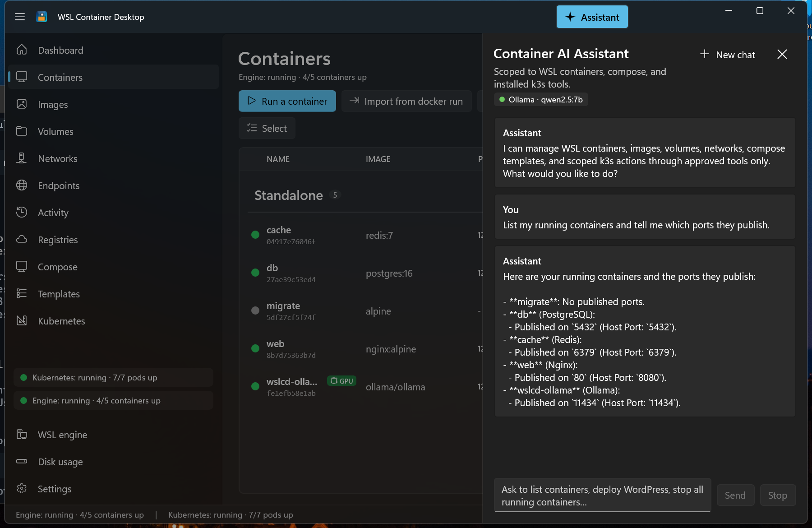Click the status bar Kubernetes pods entry

pyautogui.click(x=231, y=514)
